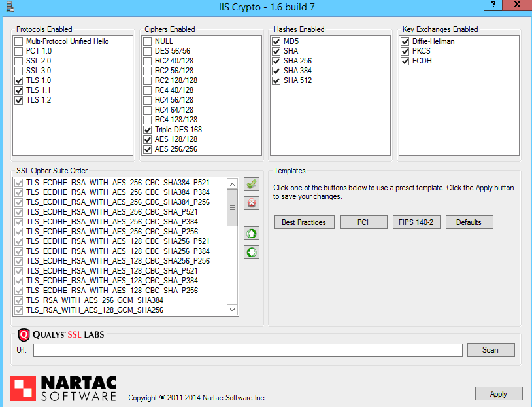Screen dimensions: 532x407
Task: Click the red X disable-all icon
Action: click(252, 203)
